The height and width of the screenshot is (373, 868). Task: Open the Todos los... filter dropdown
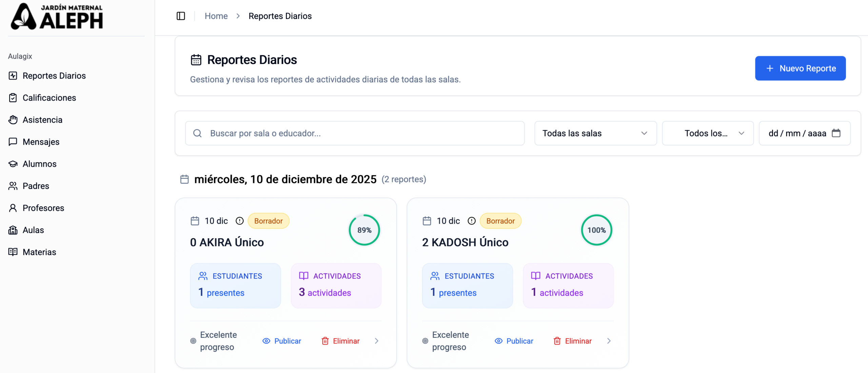(x=708, y=133)
